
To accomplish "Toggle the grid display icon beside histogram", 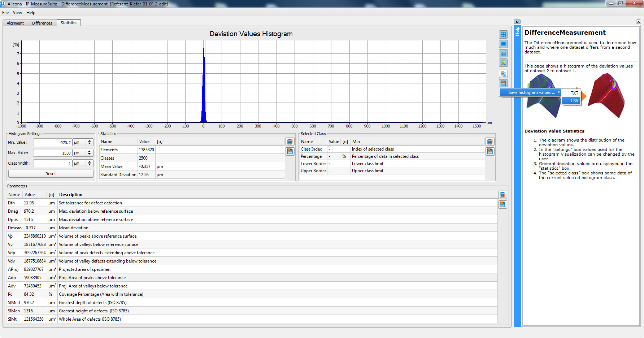I will [503, 35].
